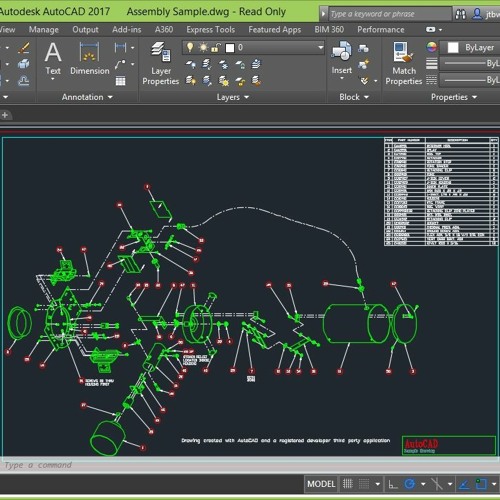Open the Featured Apps tab

pos(274,30)
